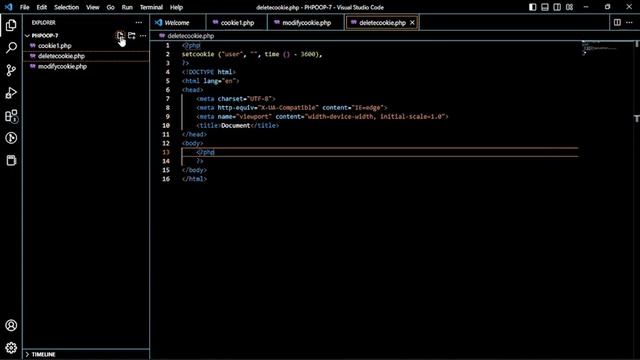
Task: Open the Search view in activity bar
Action: pos(11,48)
